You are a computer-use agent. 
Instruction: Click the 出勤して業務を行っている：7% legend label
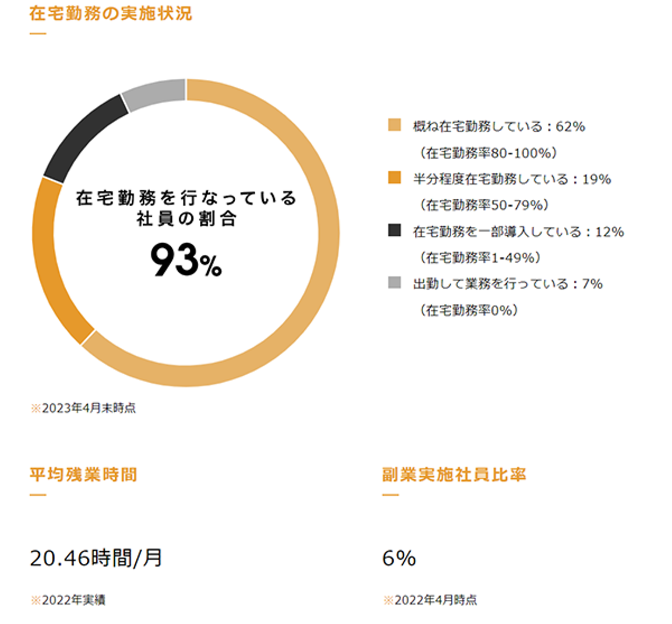tap(508, 284)
